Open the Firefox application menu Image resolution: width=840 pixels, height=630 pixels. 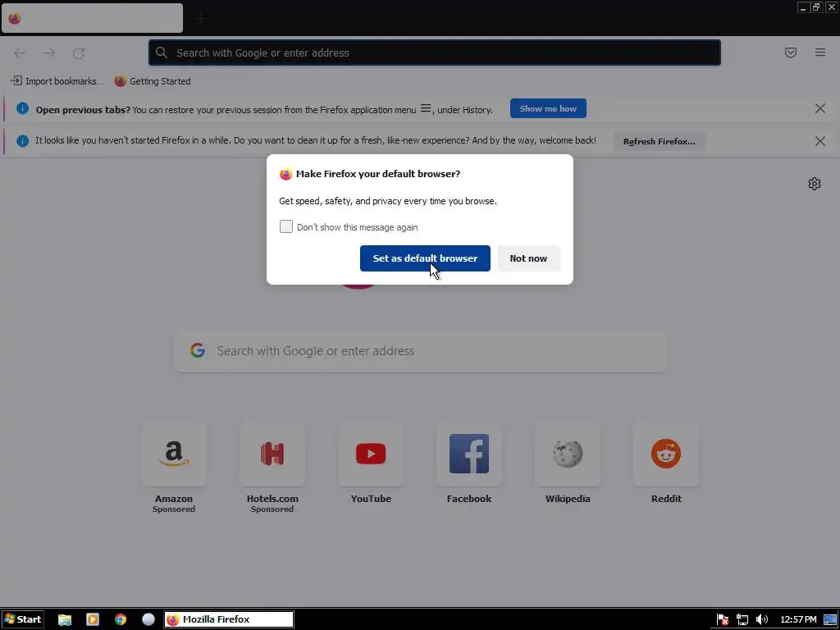(820, 52)
